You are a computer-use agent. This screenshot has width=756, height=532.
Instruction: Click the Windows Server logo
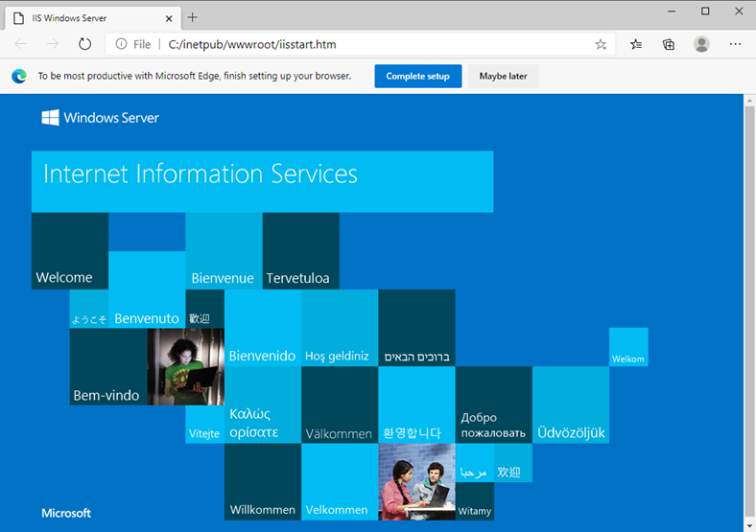point(101,118)
